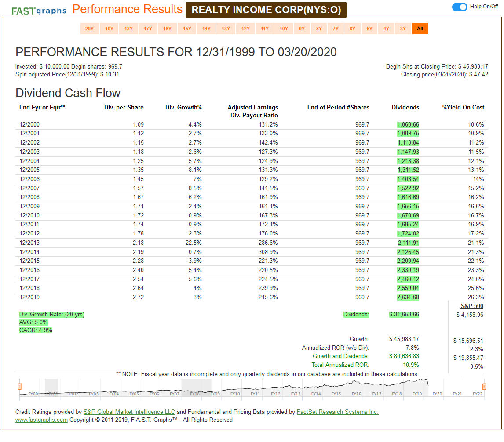The height and width of the screenshot is (442, 504).
Task: Open the S&P Global Market Intelligence LLC link
Action: 129,412
